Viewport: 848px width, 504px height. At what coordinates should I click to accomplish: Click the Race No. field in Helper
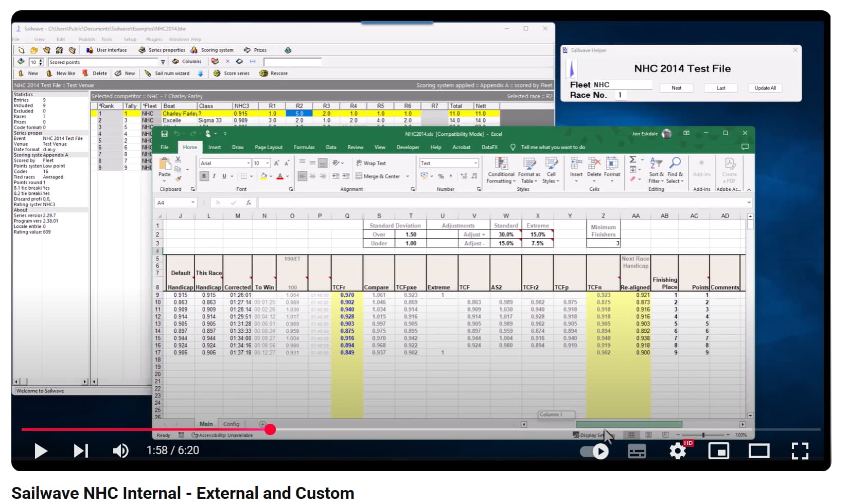621,95
